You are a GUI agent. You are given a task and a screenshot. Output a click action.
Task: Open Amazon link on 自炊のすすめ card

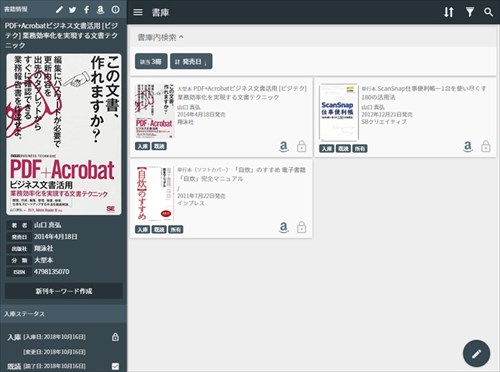283,227
